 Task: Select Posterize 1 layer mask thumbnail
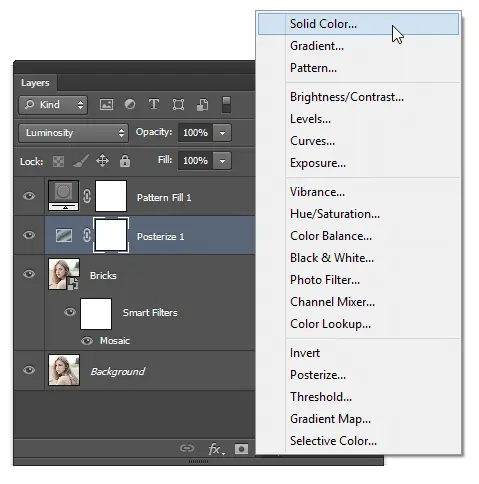[111, 235]
